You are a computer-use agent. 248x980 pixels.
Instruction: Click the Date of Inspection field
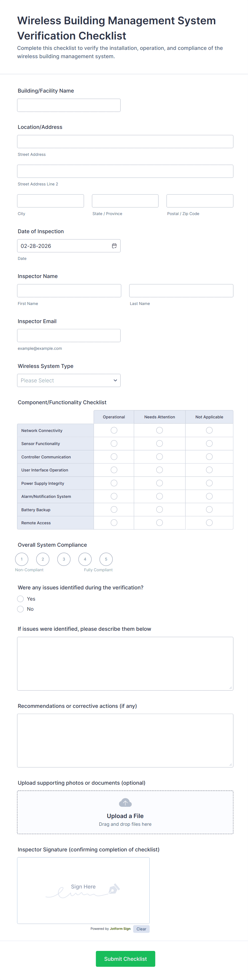coord(63,246)
